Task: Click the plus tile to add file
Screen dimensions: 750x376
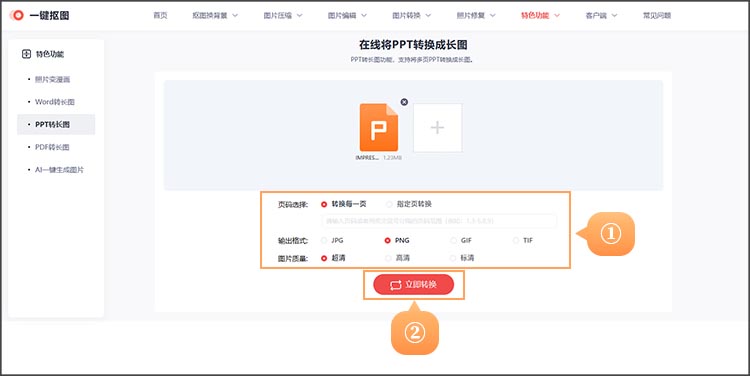Action: [x=438, y=128]
